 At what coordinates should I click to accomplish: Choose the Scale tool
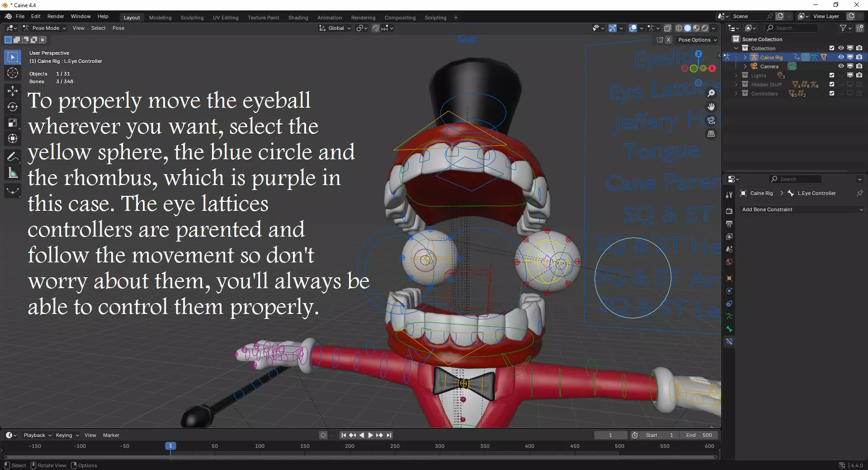tap(13, 123)
